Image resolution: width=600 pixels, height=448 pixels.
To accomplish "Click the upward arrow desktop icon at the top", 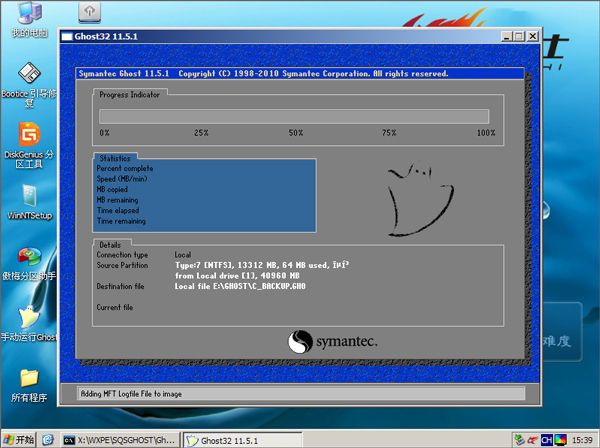I will pos(90,12).
